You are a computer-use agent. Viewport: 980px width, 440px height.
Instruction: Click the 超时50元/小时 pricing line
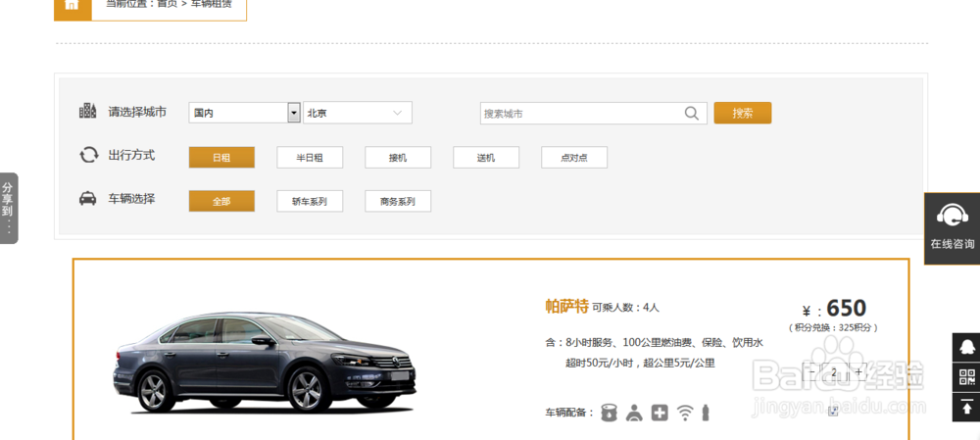[640, 364]
